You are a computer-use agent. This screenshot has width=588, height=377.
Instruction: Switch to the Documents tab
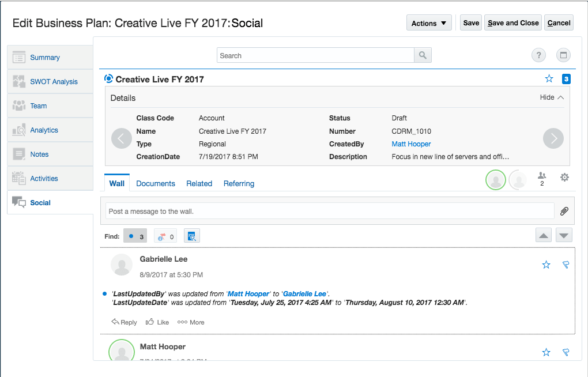156,183
